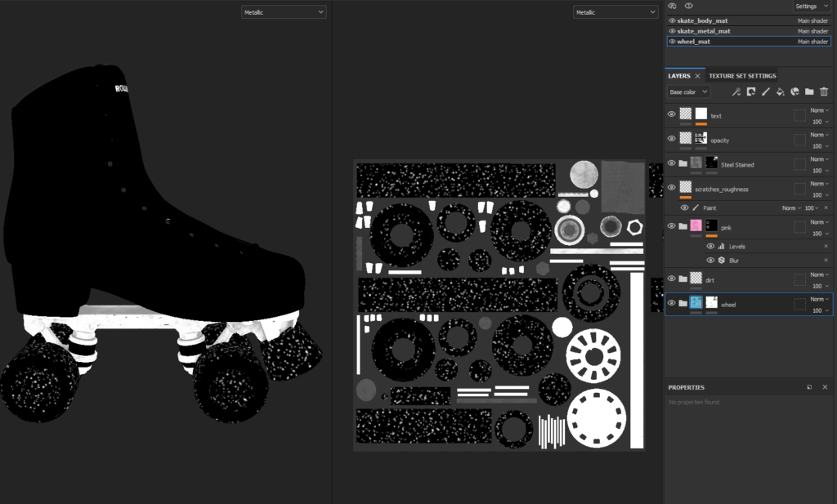Close the Properties panel
The height and width of the screenshot is (504, 837).
(825, 387)
